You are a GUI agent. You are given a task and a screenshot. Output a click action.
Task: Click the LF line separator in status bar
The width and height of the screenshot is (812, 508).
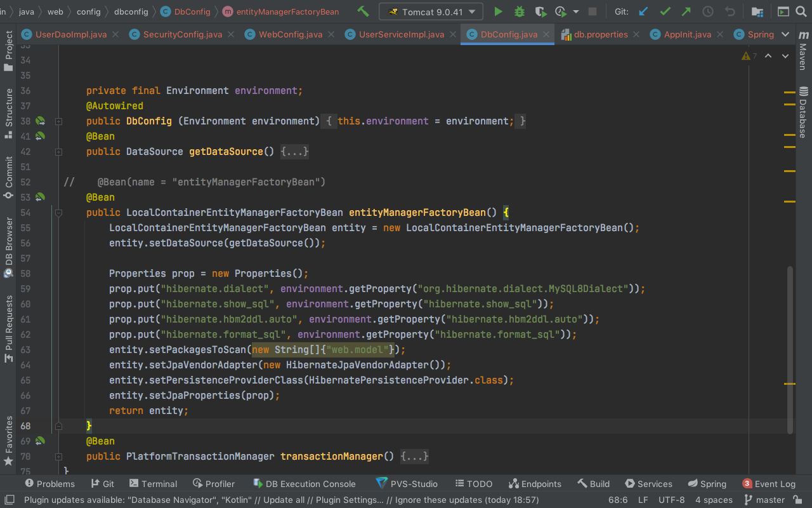(x=643, y=500)
